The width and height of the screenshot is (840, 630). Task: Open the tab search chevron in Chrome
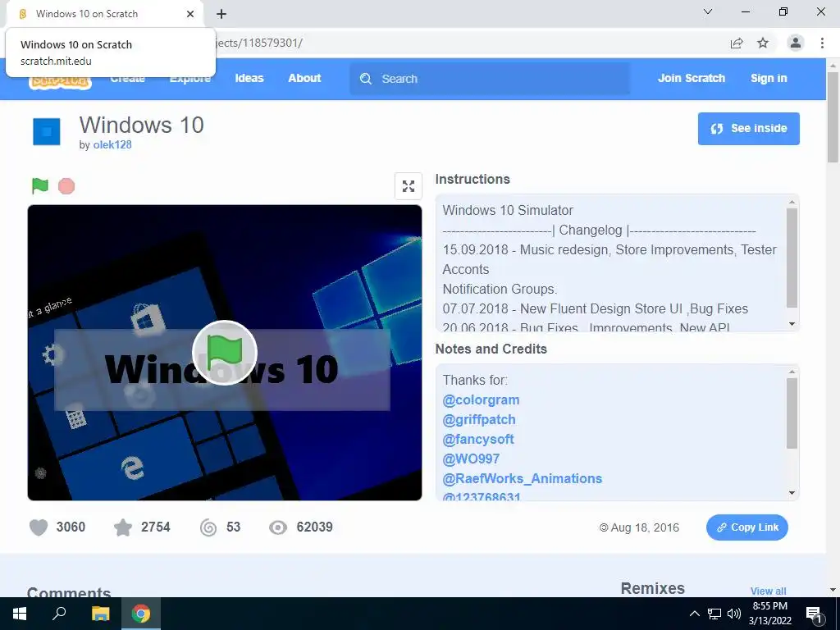coord(708,11)
